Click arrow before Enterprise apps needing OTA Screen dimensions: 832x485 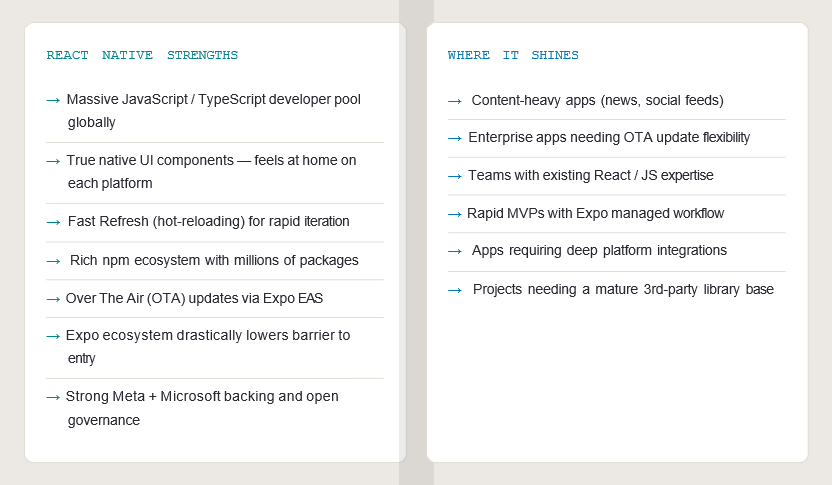455,138
